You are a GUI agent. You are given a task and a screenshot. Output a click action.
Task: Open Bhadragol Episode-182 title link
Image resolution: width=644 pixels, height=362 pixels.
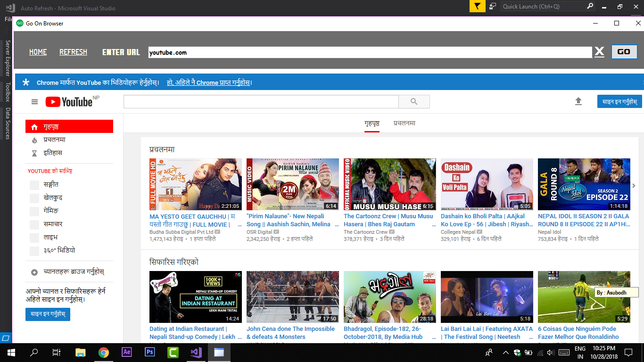pos(383,333)
